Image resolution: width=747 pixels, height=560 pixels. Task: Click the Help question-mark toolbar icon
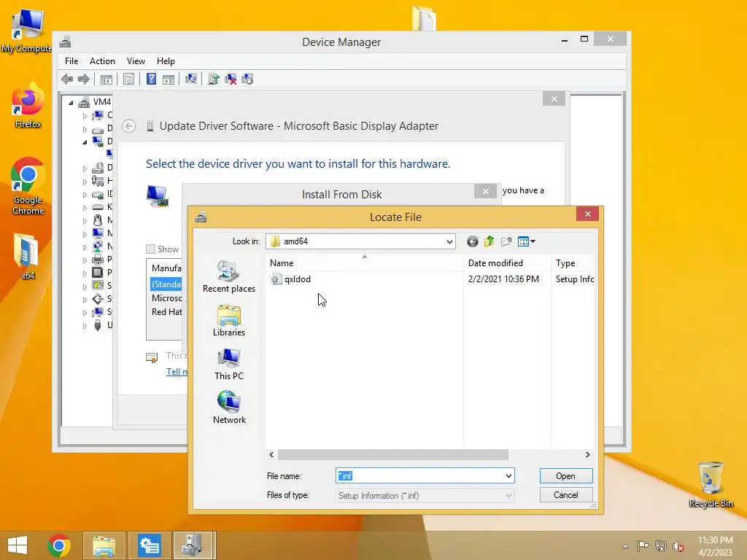pyautogui.click(x=151, y=79)
